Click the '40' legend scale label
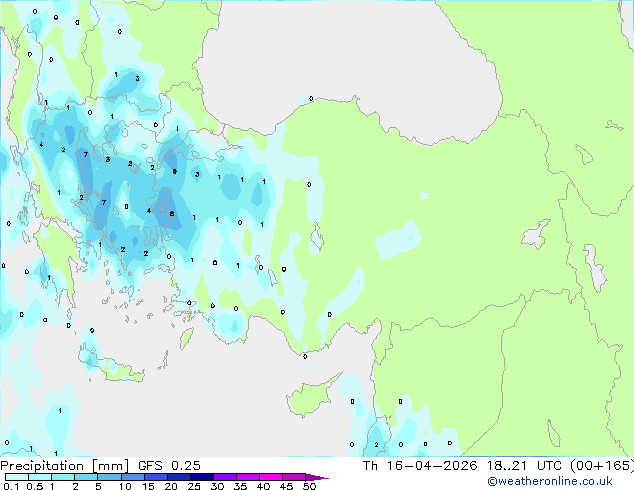Screen dimensions: 634x490 [x=263, y=486]
